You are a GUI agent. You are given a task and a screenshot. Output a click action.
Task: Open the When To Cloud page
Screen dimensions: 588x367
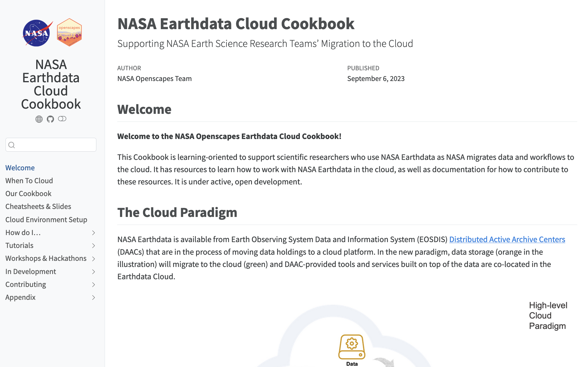[x=29, y=180]
